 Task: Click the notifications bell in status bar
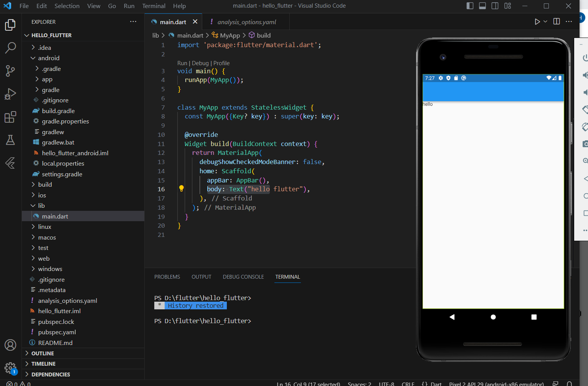pyautogui.click(x=570, y=383)
